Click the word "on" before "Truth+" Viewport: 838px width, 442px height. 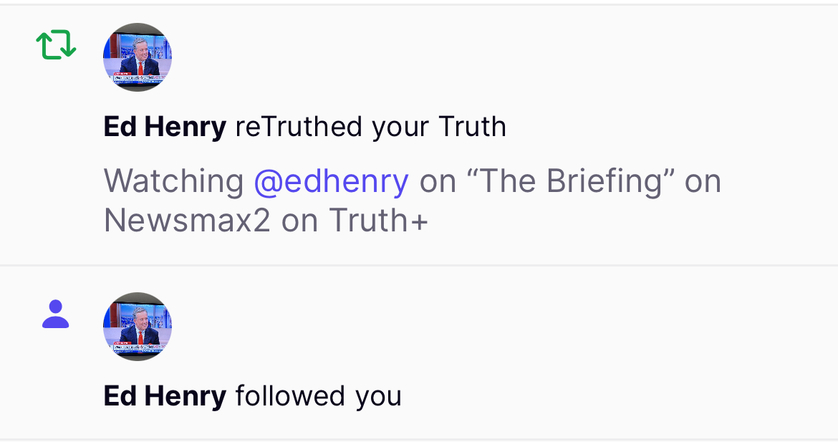click(299, 221)
